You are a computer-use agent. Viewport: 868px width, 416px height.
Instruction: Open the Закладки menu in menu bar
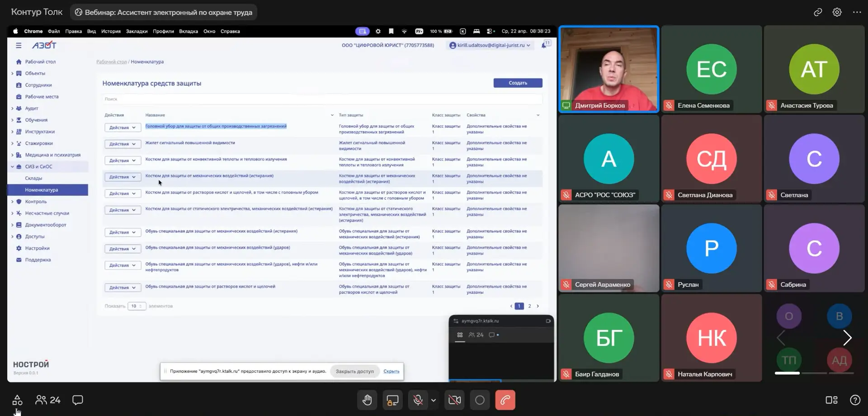[x=137, y=31]
